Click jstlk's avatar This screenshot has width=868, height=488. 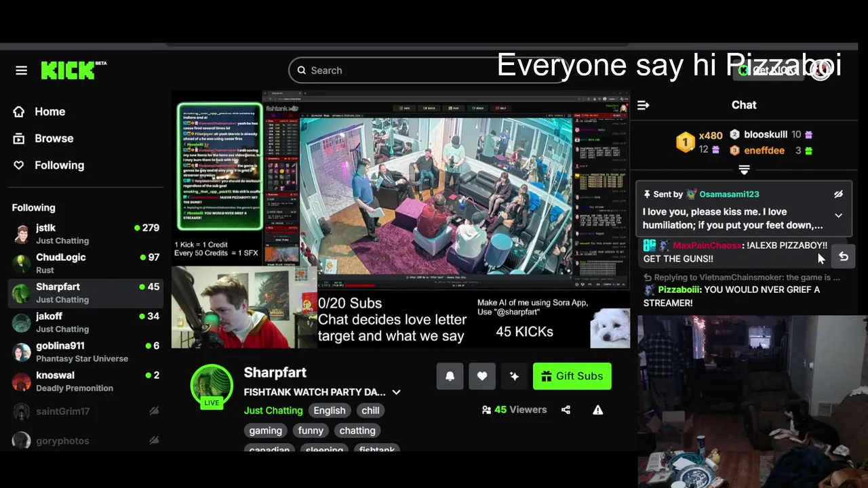[22, 234]
